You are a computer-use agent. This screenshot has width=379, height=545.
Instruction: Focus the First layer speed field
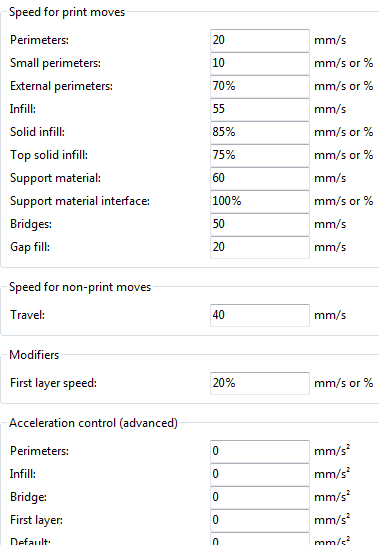260,383
